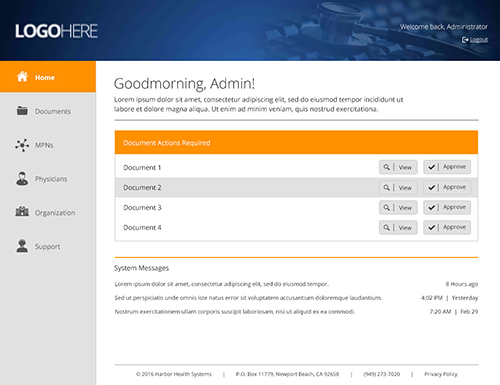Click Approve text for Document 3
Screen dimensions: 500x385
click(454, 207)
